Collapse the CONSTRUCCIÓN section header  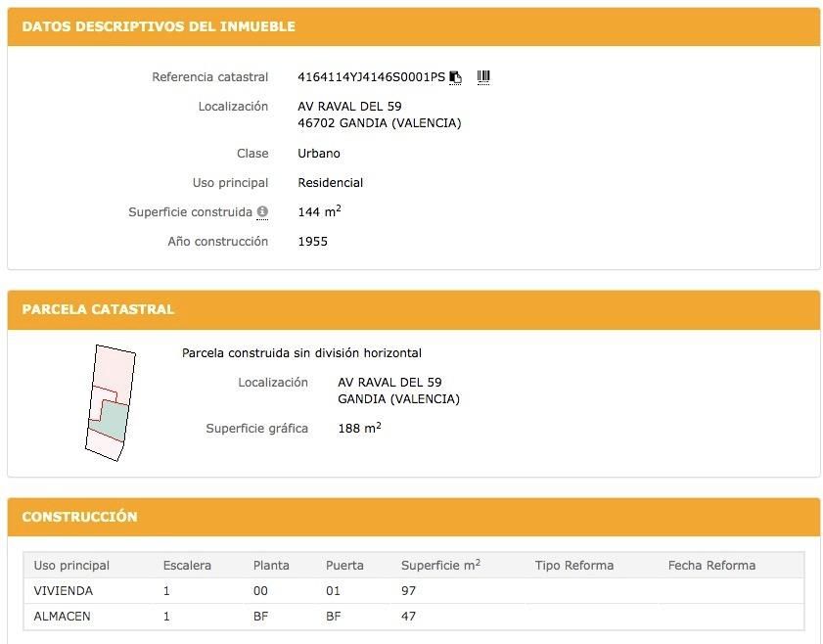[x=81, y=517]
